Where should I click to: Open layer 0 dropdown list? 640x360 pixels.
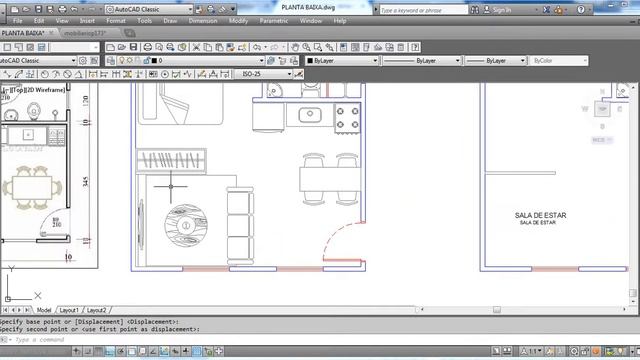(x=262, y=61)
